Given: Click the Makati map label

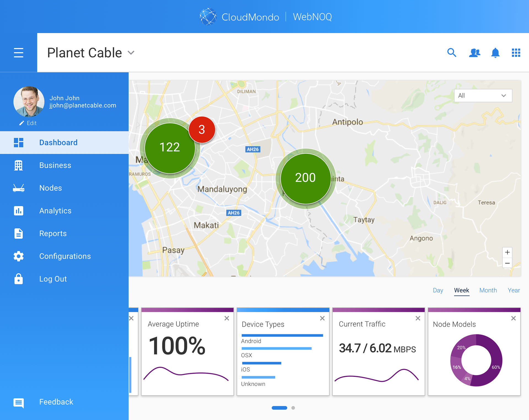Looking at the screenshot, I should click(x=206, y=225).
